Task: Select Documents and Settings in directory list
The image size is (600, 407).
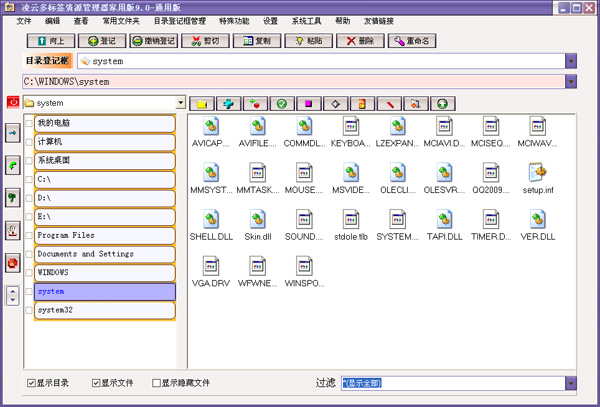Action: coord(105,254)
